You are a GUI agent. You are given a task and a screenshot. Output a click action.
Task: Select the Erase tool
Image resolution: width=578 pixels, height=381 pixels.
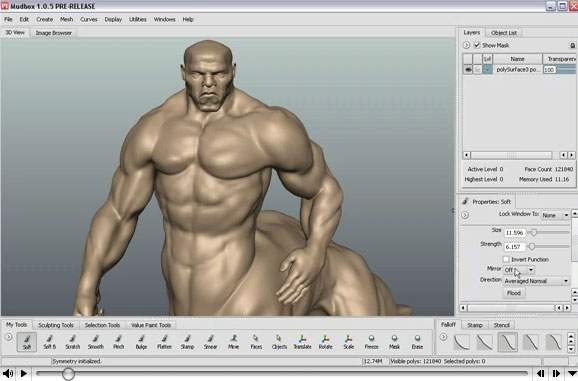417,342
